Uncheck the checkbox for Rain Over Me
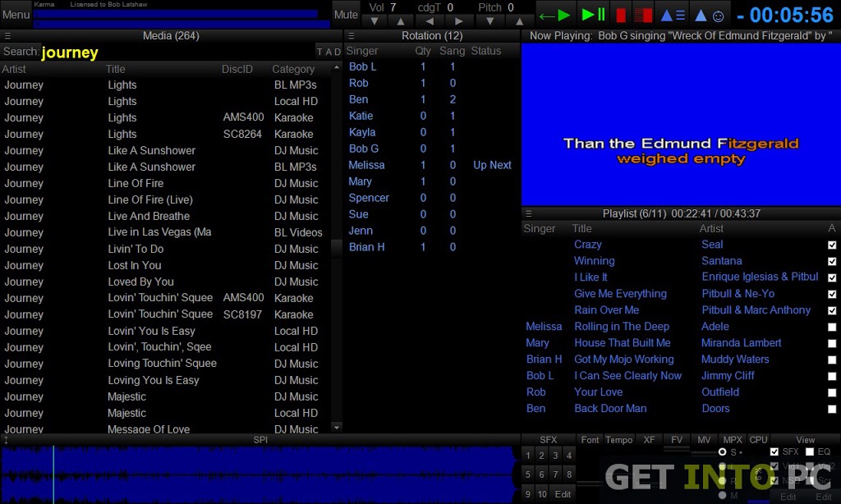Viewport: 841px width, 504px height. coord(832,310)
